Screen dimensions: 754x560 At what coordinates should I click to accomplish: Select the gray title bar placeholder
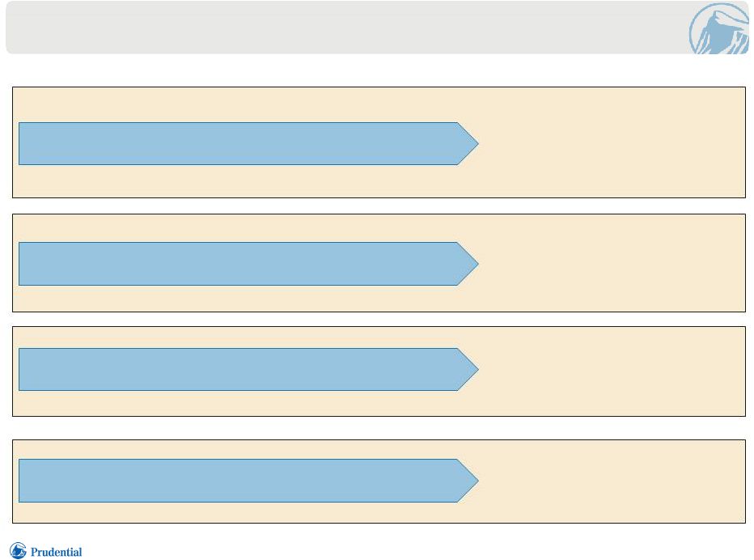tap(346, 28)
